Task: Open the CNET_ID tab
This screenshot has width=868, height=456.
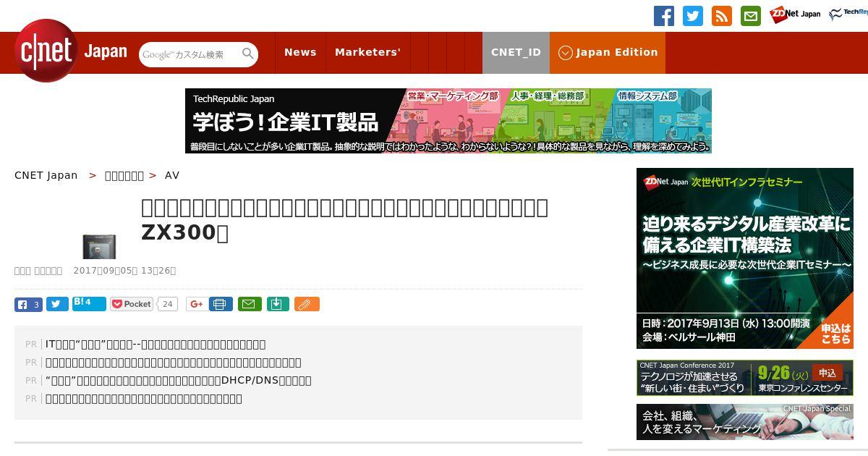Action: pos(516,52)
